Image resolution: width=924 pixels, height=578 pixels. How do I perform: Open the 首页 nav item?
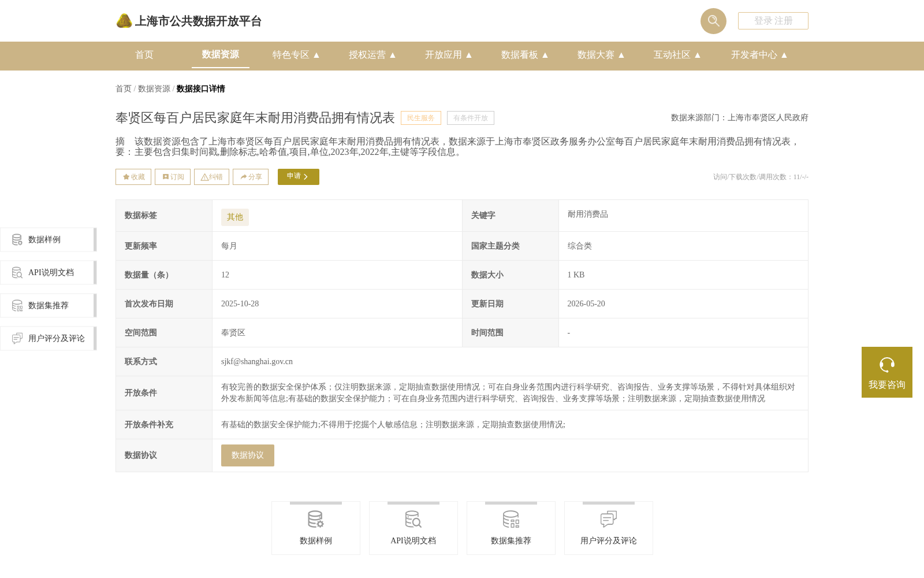click(144, 55)
